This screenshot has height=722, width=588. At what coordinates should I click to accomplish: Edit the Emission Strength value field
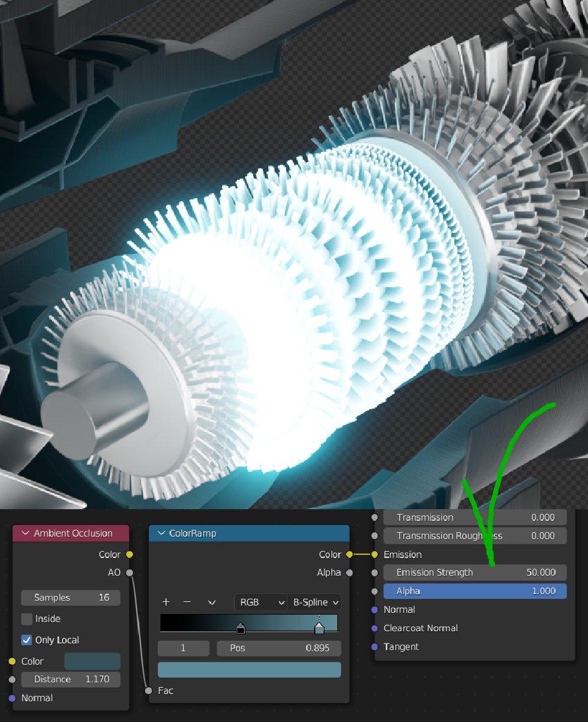475,573
